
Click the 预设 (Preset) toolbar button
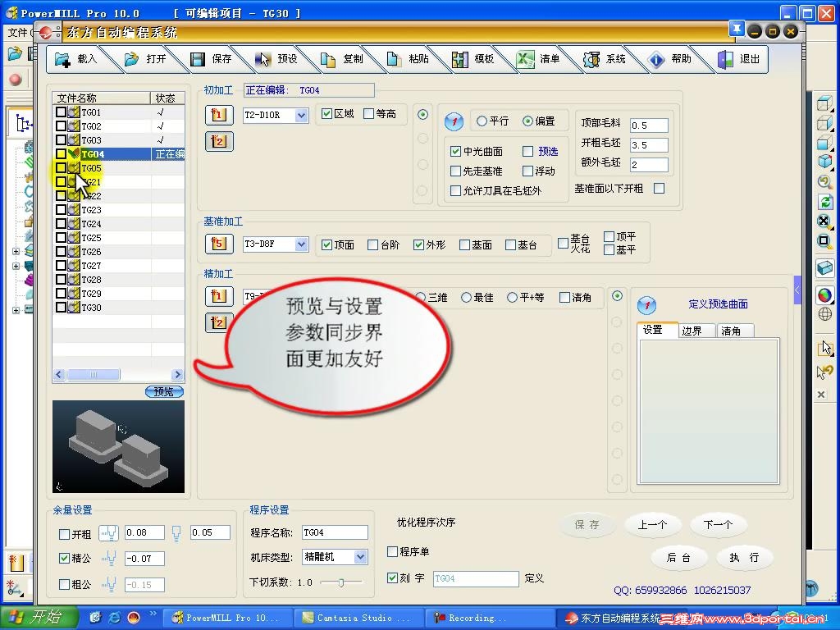point(276,59)
